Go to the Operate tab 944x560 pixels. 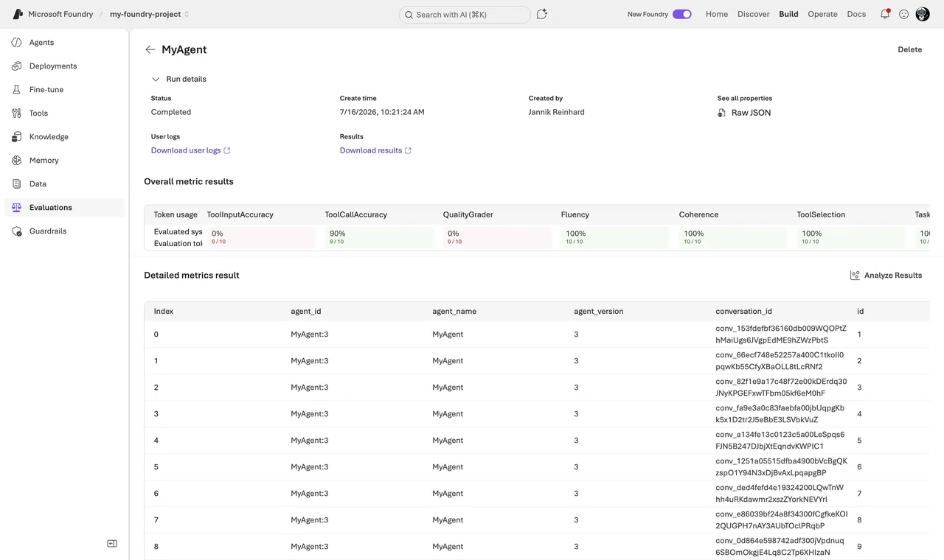pos(822,14)
